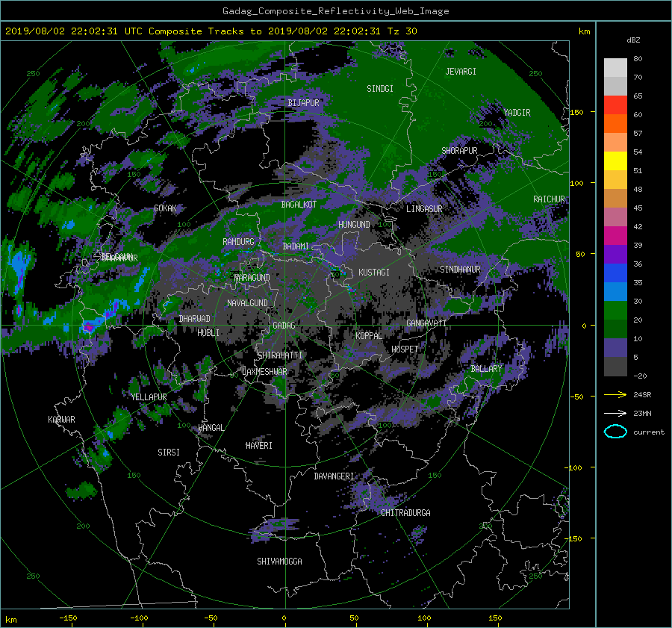This screenshot has width=672, height=628.
Task: Click the GOKAK city label
Action: click(x=166, y=208)
